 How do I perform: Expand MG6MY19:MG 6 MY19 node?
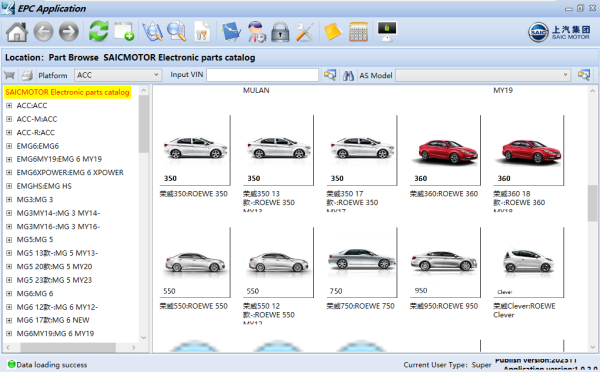(9, 334)
